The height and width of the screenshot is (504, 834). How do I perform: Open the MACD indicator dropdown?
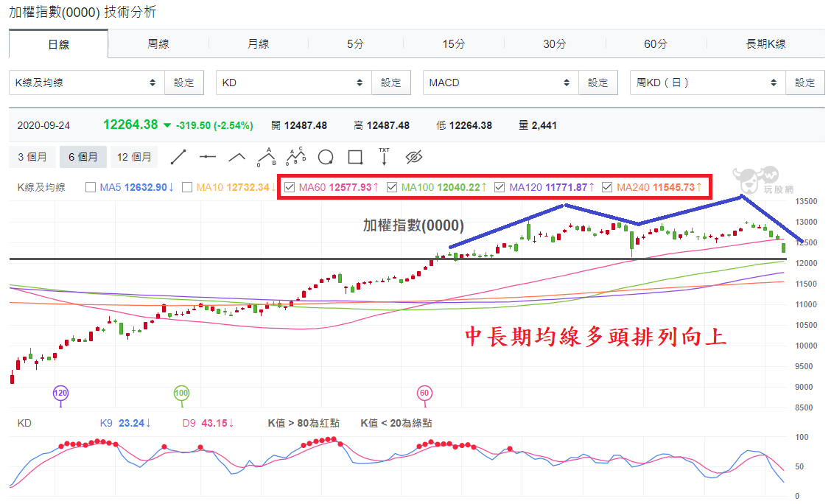pos(500,83)
